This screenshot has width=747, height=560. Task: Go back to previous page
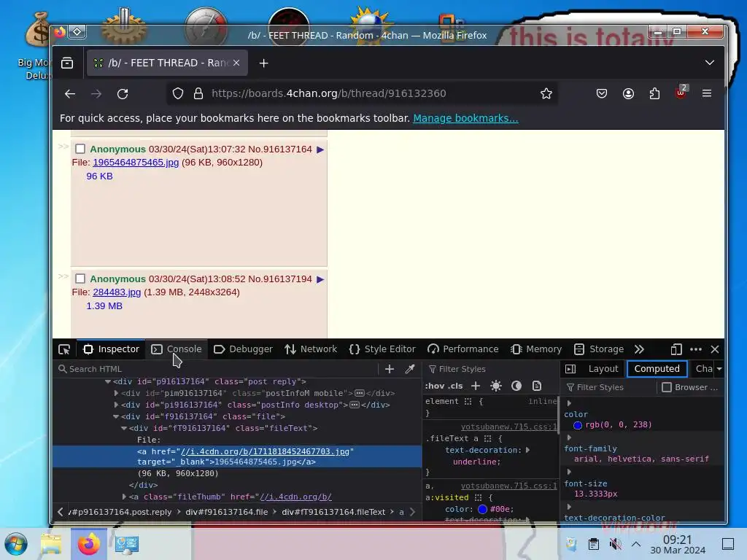70,94
